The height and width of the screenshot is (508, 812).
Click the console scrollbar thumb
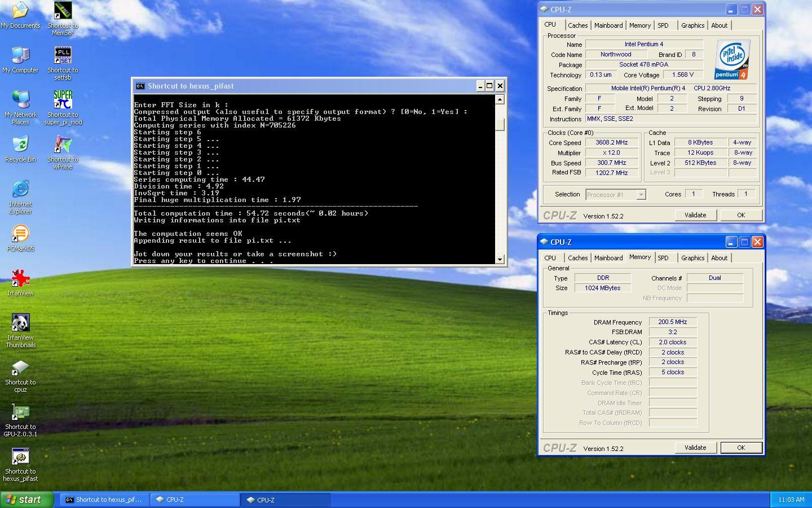click(x=500, y=124)
